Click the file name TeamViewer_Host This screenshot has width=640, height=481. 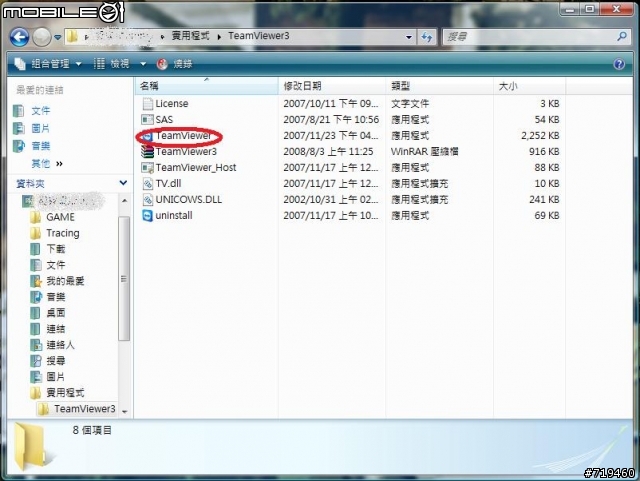[x=196, y=167]
